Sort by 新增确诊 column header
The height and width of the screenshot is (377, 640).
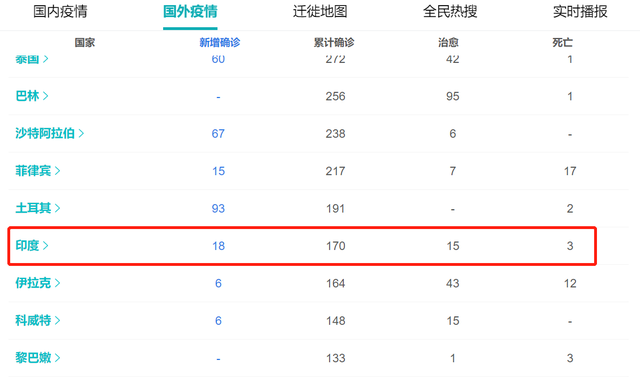coord(220,42)
